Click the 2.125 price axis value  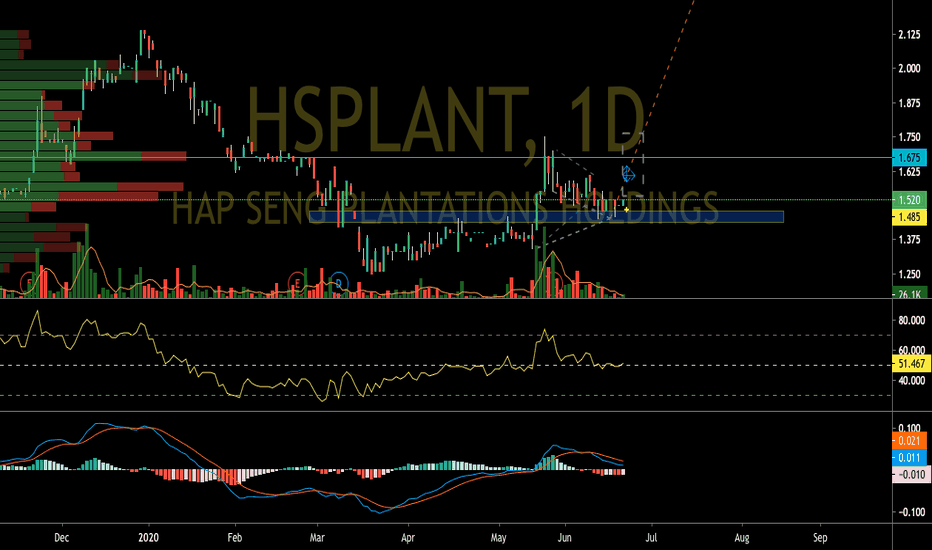909,35
